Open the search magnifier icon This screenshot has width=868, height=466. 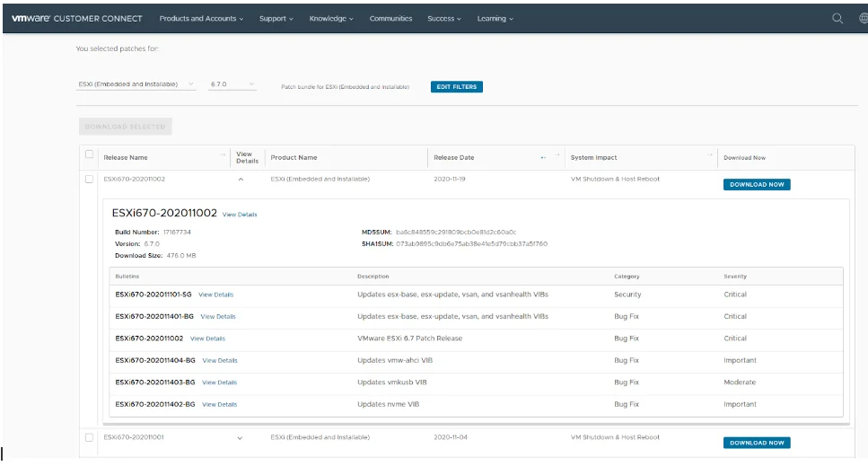coord(837,18)
